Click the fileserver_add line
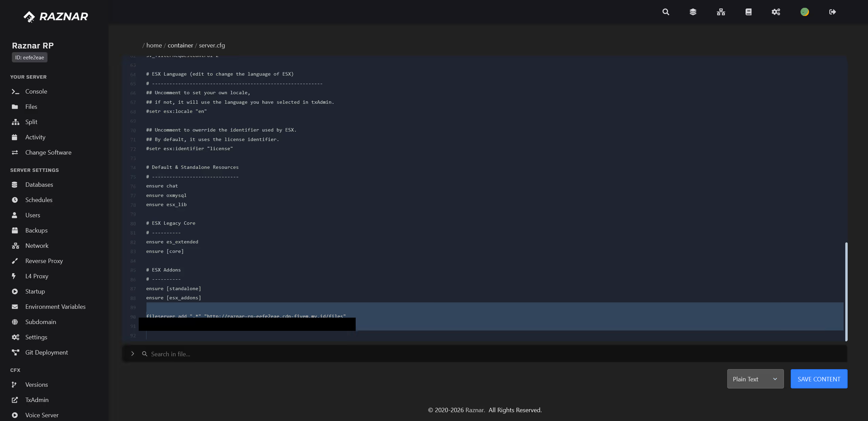This screenshot has height=421, width=868. click(x=246, y=316)
